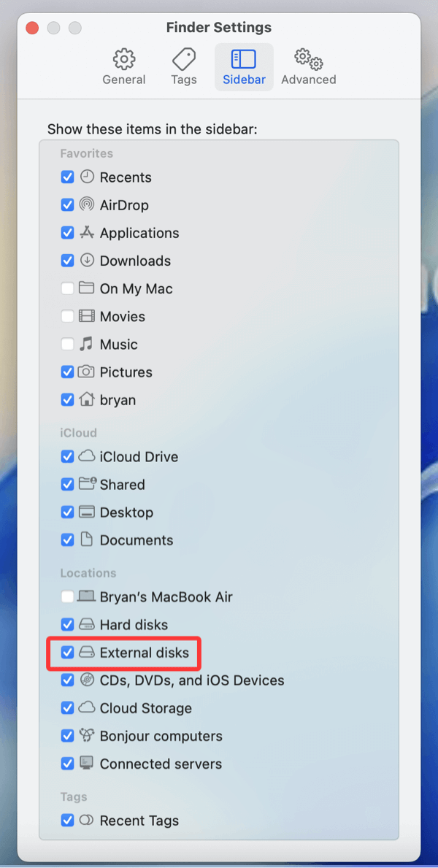Disable Recent Tags under Tags
Screen dimensions: 438x868
pos(67,821)
